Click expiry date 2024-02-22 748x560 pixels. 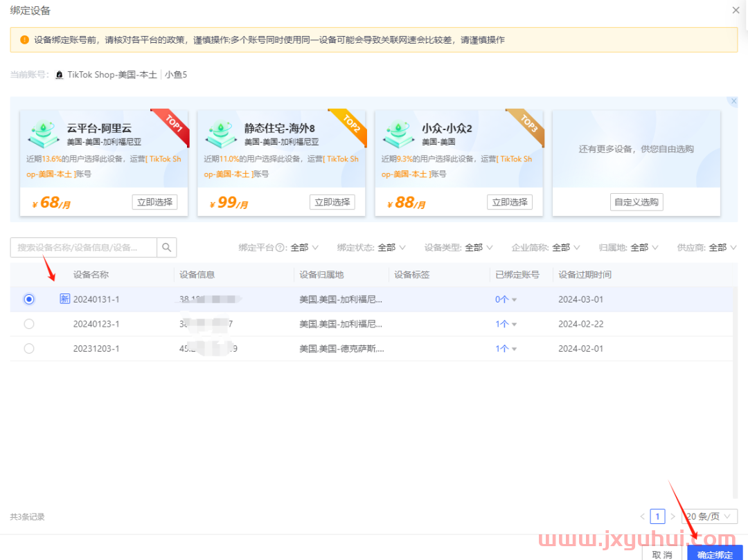click(580, 324)
